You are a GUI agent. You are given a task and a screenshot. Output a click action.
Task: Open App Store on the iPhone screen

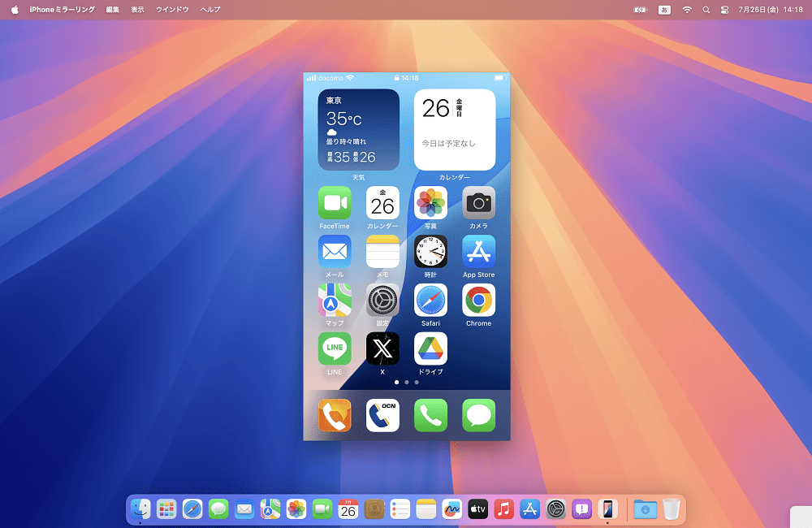478,252
